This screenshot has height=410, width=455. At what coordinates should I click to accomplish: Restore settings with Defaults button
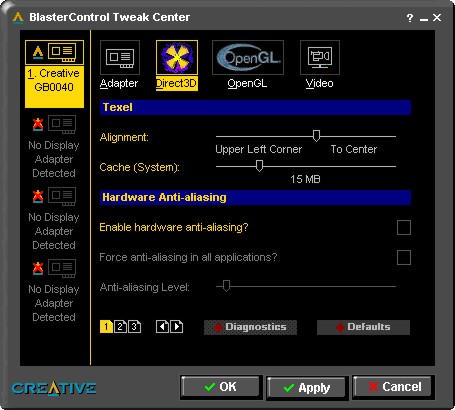[x=363, y=327]
